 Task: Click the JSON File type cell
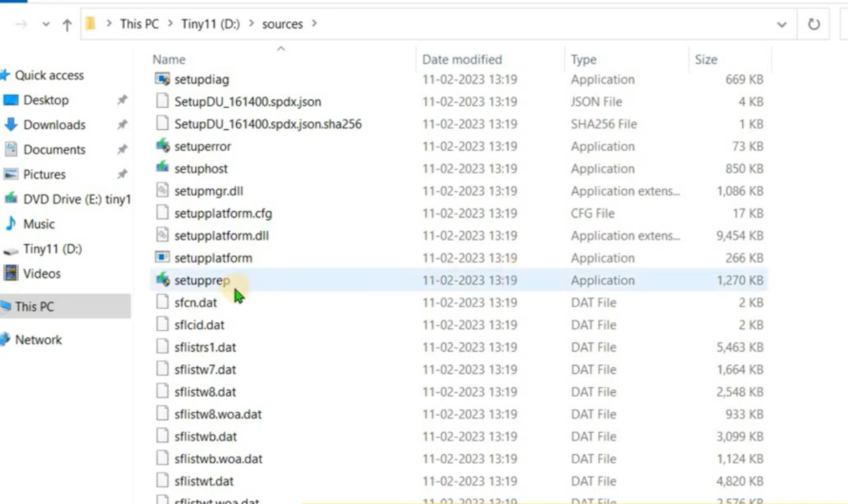click(x=596, y=102)
